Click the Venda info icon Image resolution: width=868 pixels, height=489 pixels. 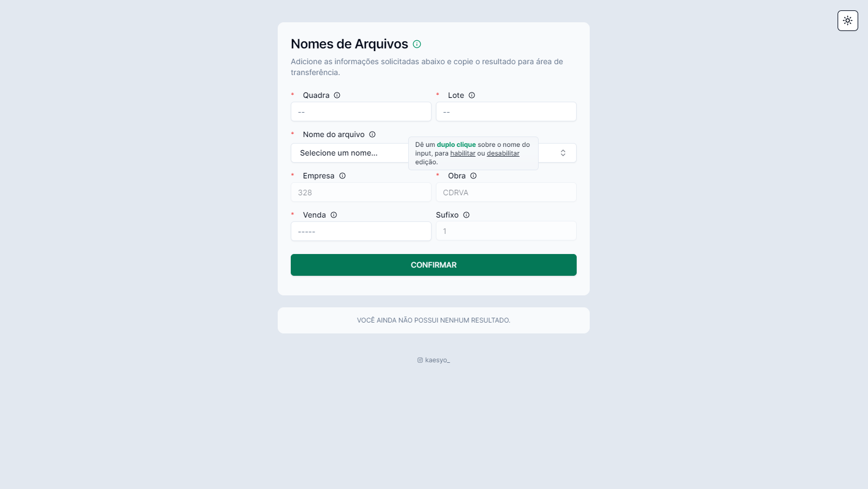334,215
